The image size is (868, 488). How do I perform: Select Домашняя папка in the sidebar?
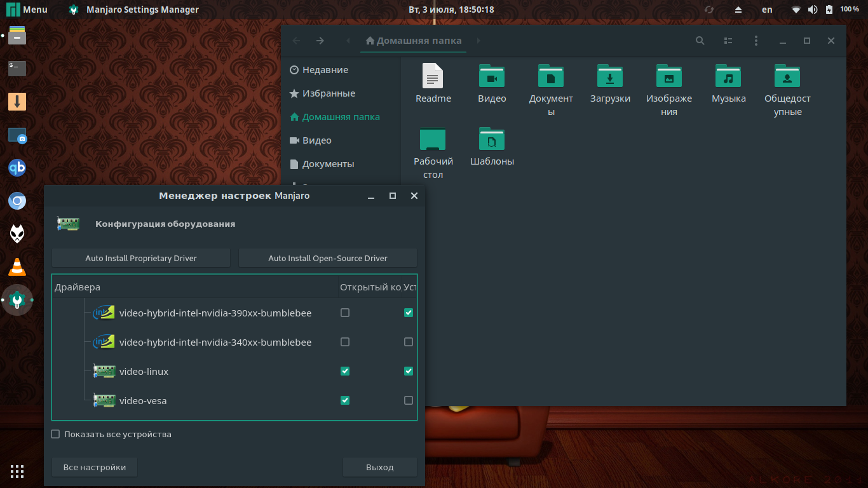pos(341,117)
